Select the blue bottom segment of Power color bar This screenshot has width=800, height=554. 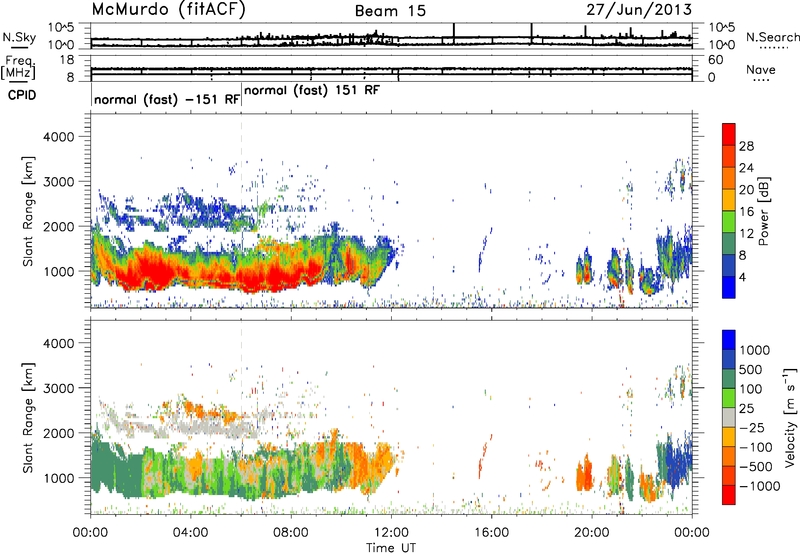tap(729, 287)
